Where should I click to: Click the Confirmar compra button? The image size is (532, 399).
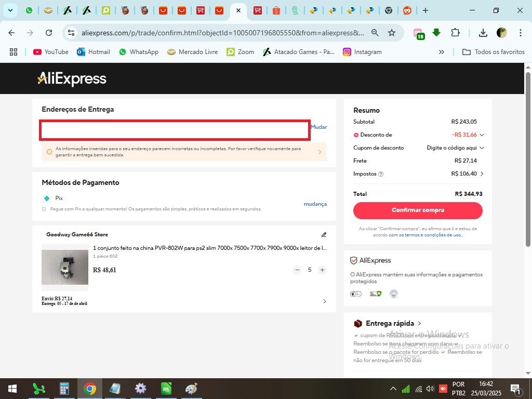coord(418,210)
